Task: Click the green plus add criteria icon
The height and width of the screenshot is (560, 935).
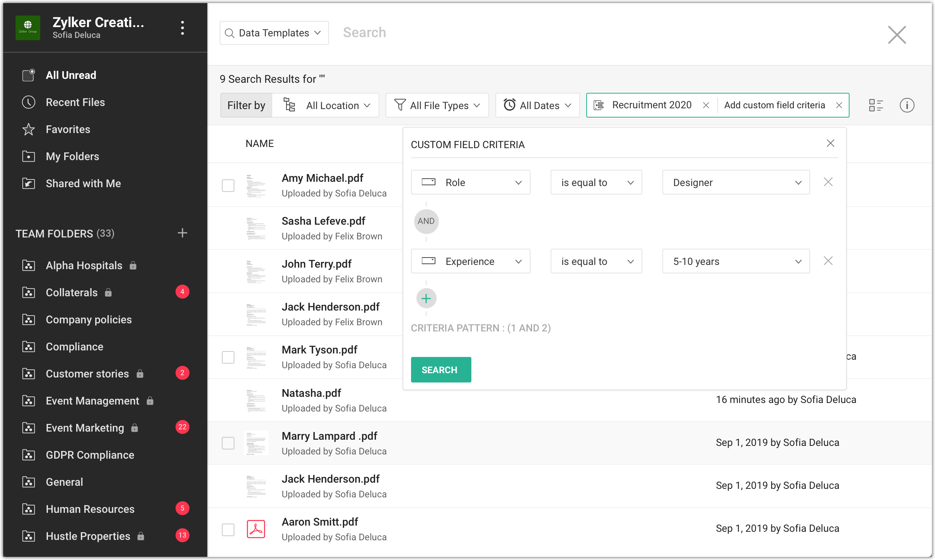Action: pos(426,299)
